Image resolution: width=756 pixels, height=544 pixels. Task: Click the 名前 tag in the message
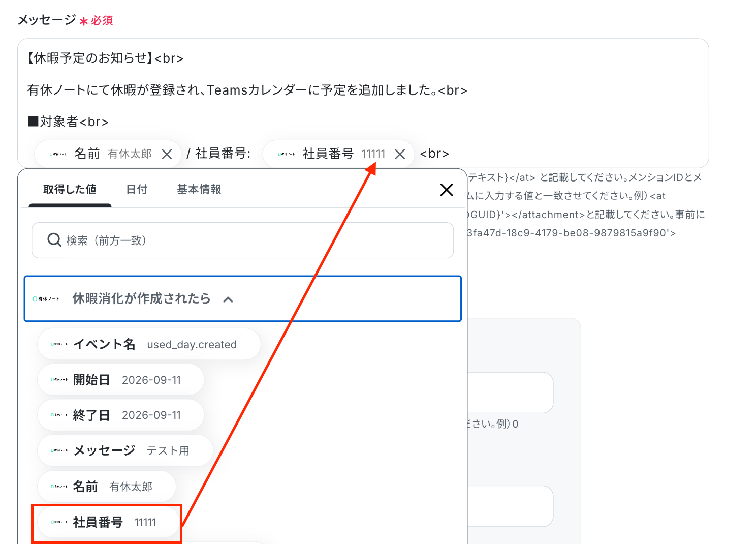point(108,154)
